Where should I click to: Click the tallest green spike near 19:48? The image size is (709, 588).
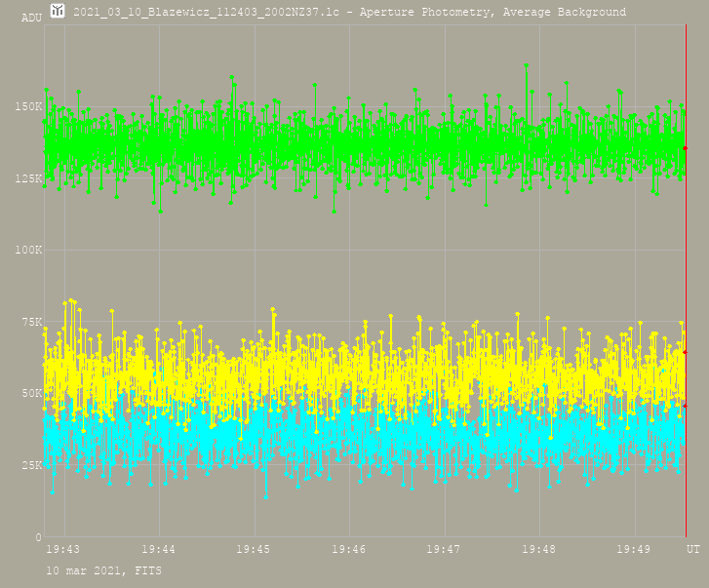coord(527,65)
